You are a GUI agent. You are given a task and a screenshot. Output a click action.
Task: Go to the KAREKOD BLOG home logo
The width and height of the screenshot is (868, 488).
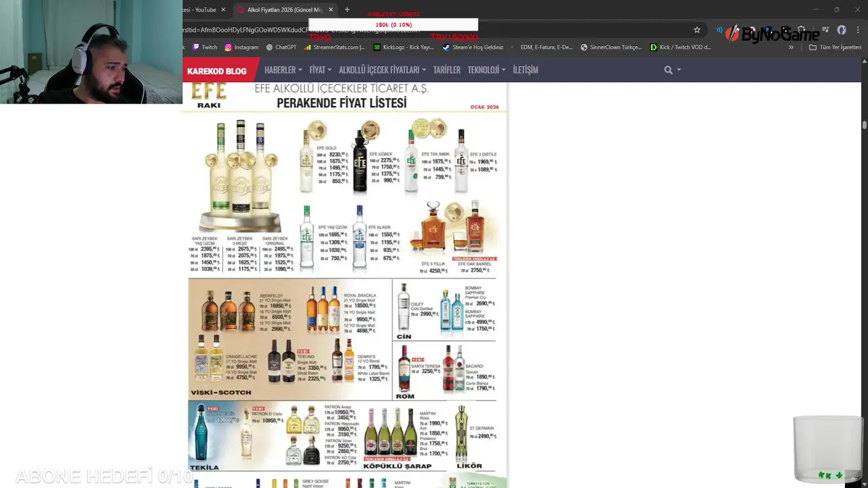(x=217, y=70)
